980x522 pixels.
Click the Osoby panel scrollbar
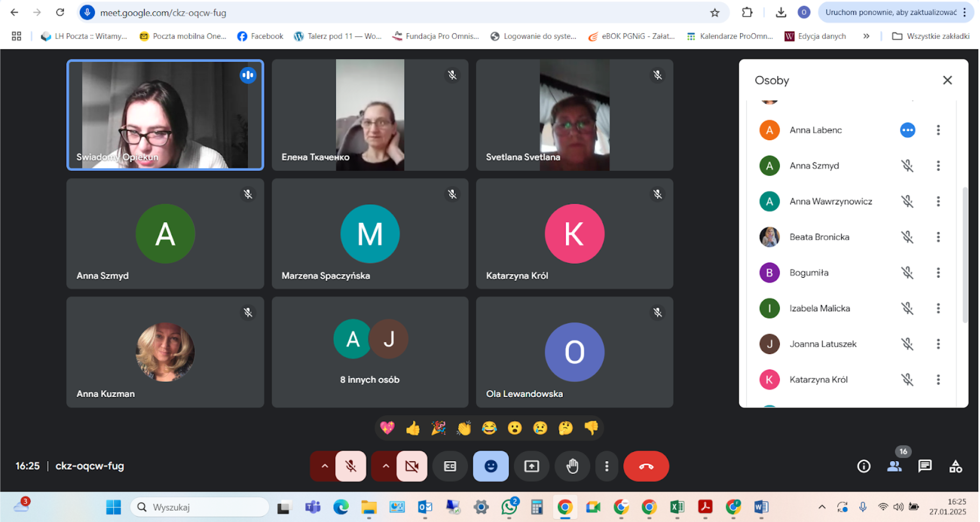coord(965,255)
